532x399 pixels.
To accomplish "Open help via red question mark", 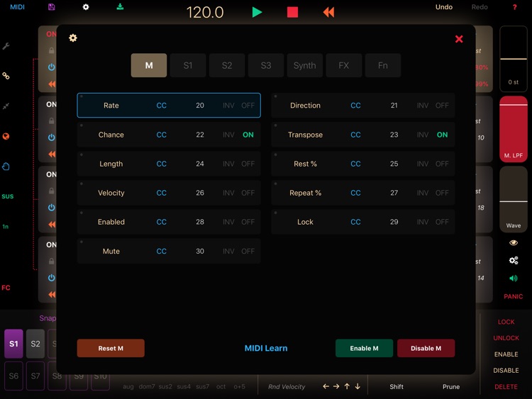I will [514, 7].
